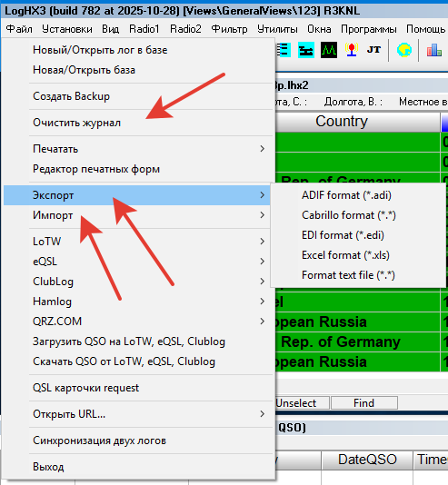Expand the Открыть URL... submenu
The image size is (448, 485).
136,414
